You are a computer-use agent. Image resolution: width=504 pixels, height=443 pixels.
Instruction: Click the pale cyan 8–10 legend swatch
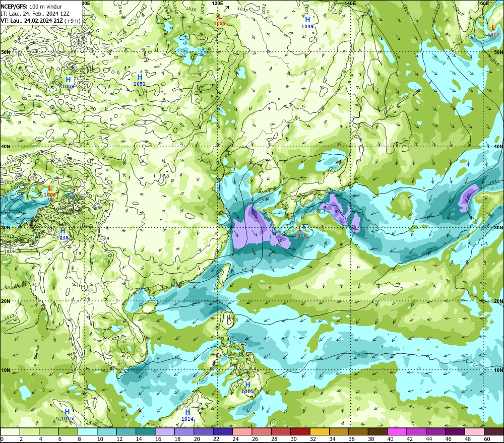[x=87, y=431]
